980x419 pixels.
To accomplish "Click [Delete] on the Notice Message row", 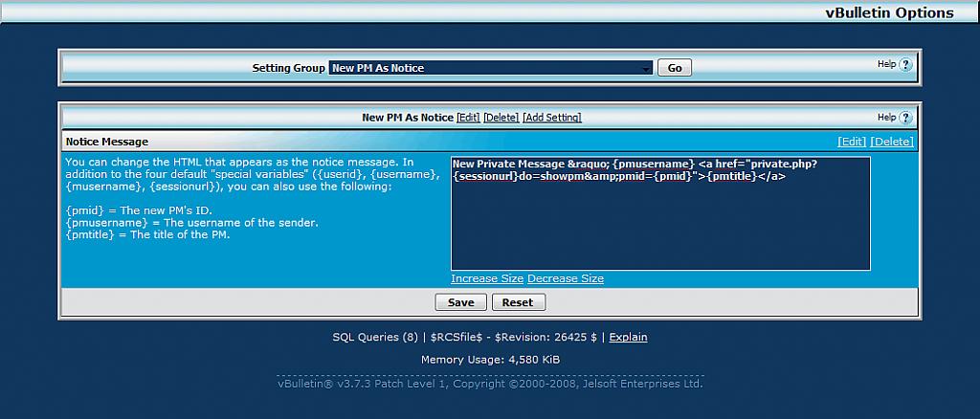I will [891, 142].
